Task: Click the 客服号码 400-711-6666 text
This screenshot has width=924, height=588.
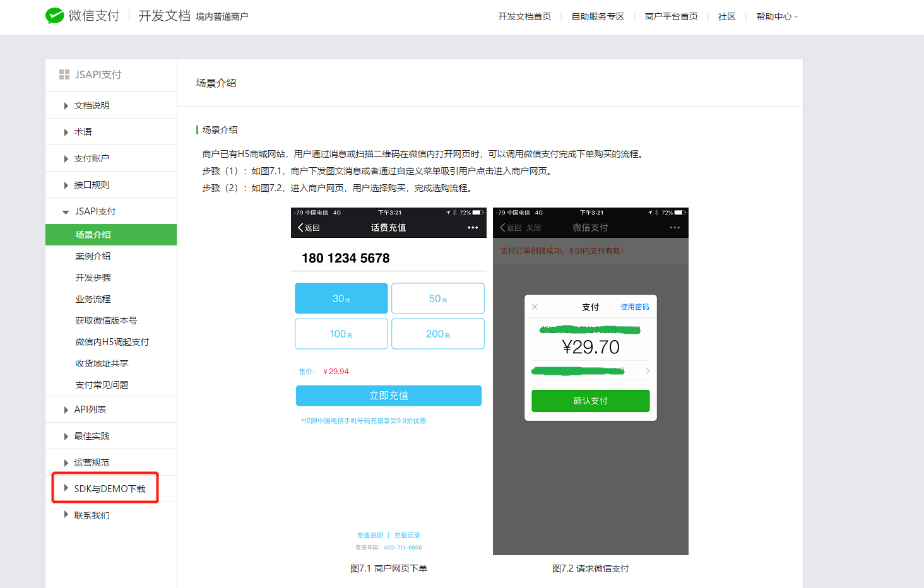Action: 389,548
